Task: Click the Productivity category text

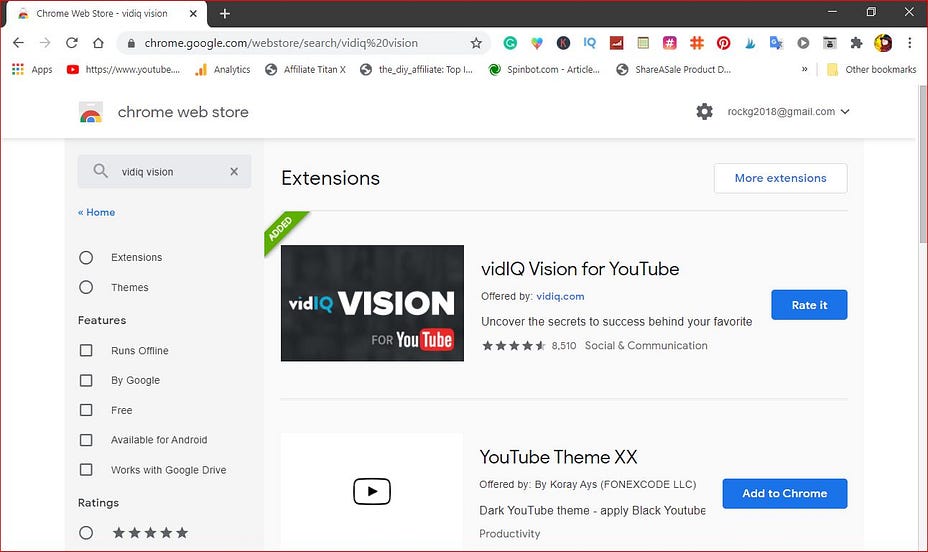Action: click(510, 534)
